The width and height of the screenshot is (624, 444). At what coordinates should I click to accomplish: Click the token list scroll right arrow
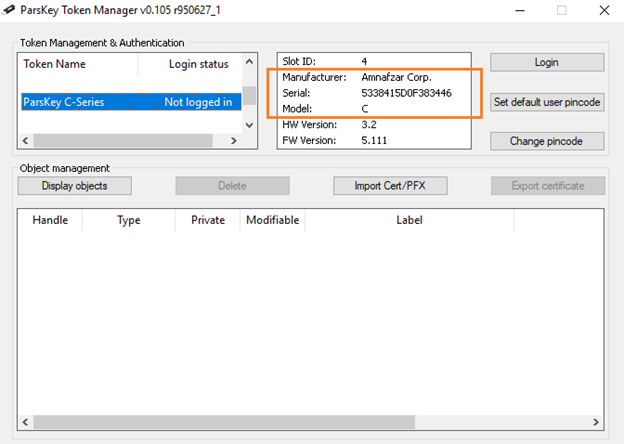pyautogui.click(x=234, y=140)
